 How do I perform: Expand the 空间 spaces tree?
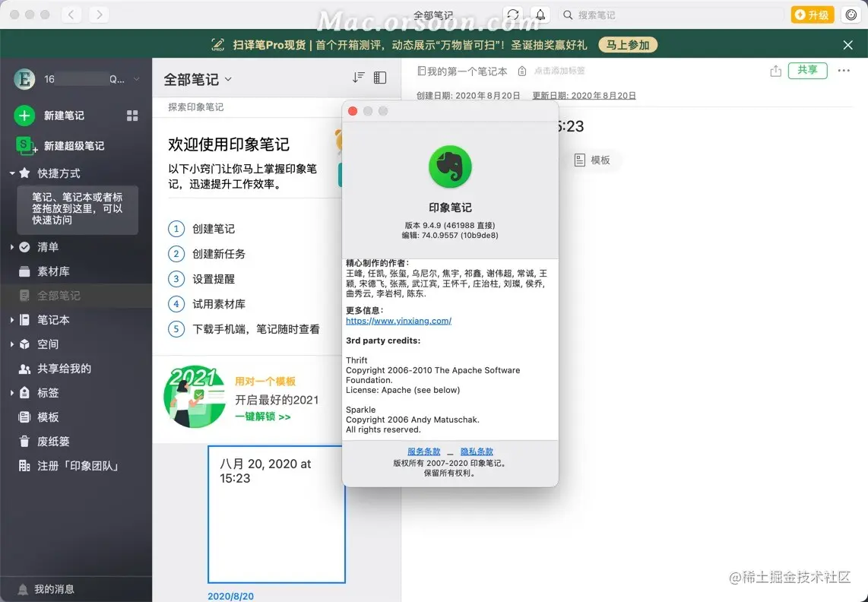click(x=11, y=344)
